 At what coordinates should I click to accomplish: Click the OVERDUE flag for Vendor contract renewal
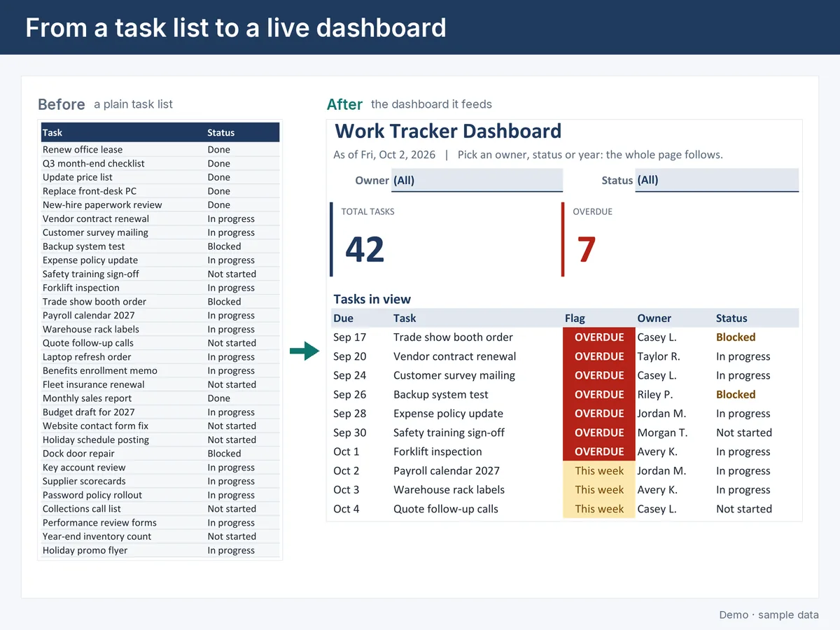[x=599, y=356]
